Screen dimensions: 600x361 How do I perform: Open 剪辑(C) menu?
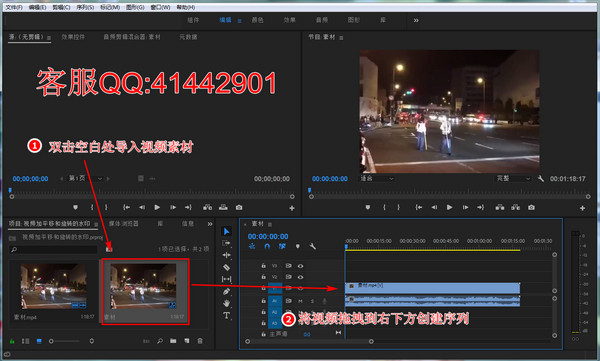pos(61,7)
